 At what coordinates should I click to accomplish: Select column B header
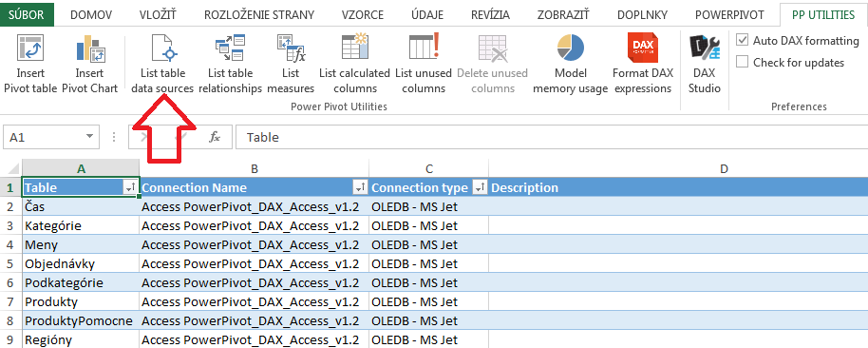click(x=255, y=169)
